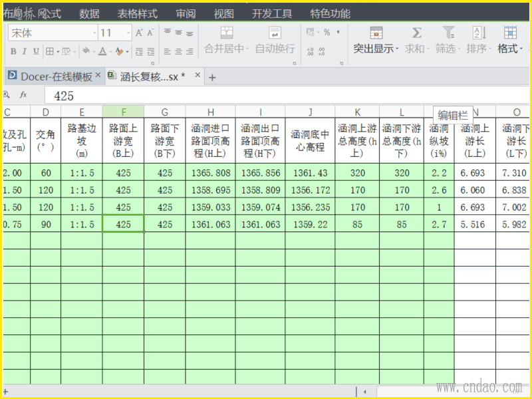Expand the fill color dropdown arrow
Image resolution: width=532 pixels, height=399 pixels.
pyautogui.click(x=94, y=52)
